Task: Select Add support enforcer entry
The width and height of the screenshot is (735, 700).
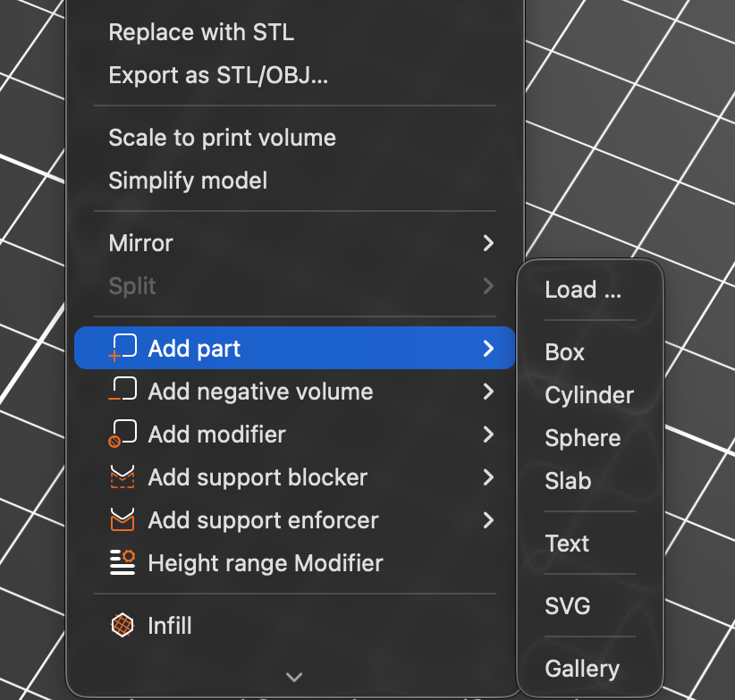Action: 295,520
